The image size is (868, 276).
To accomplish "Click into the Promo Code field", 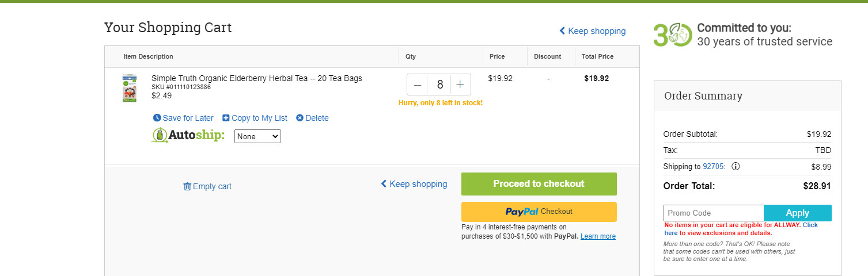I will (x=714, y=213).
